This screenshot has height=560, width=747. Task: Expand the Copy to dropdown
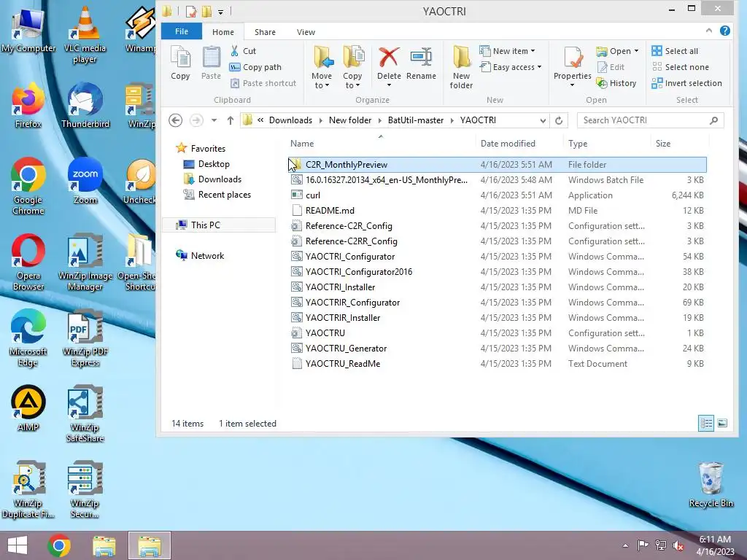point(352,86)
